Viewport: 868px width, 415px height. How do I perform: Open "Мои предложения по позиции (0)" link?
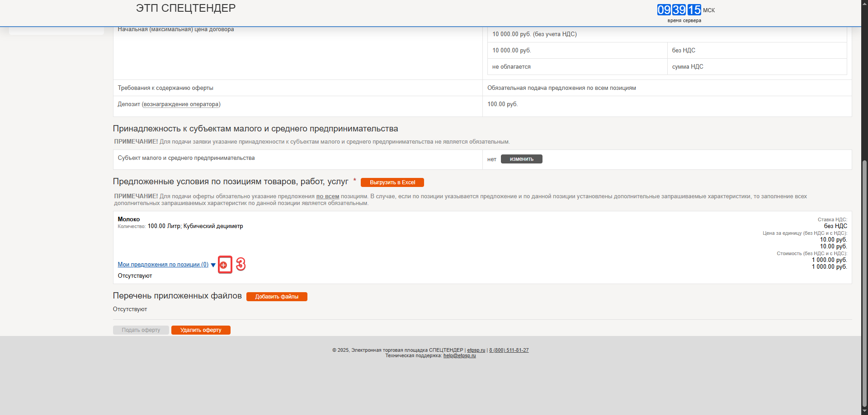(163, 265)
